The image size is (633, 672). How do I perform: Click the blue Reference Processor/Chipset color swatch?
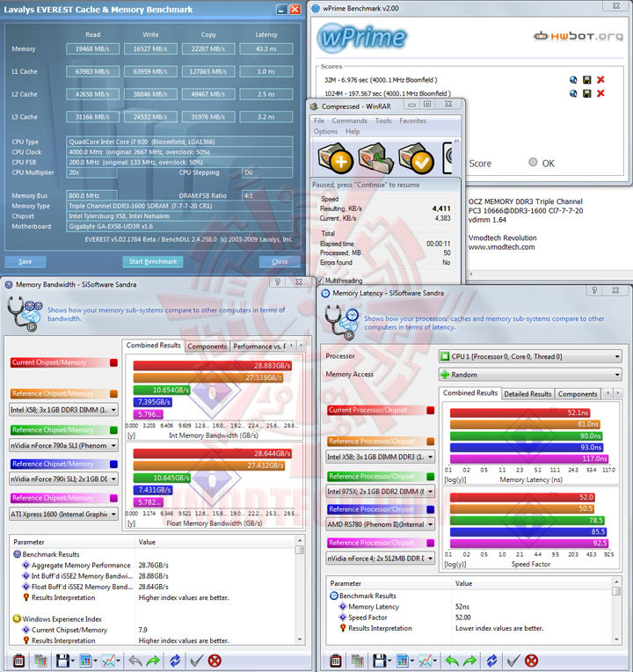tap(431, 509)
